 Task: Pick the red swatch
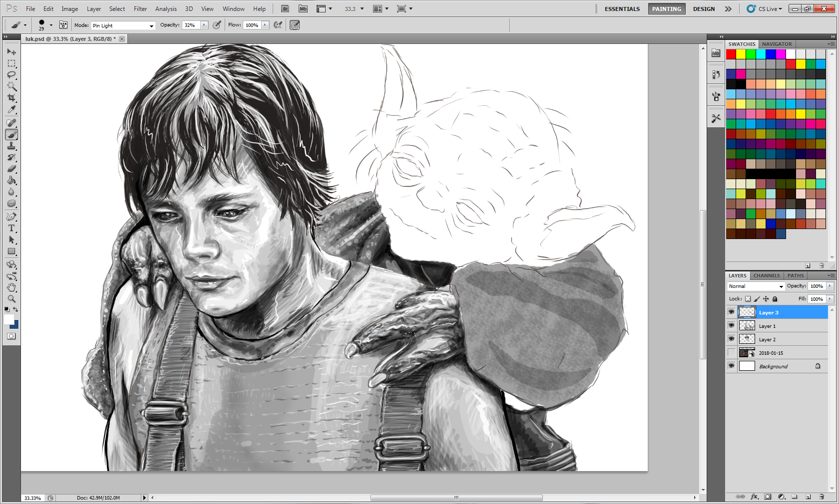click(x=731, y=54)
